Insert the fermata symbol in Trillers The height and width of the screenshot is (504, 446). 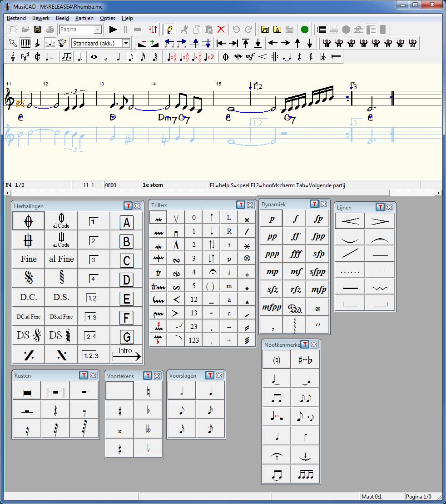pyautogui.click(x=212, y=273)
